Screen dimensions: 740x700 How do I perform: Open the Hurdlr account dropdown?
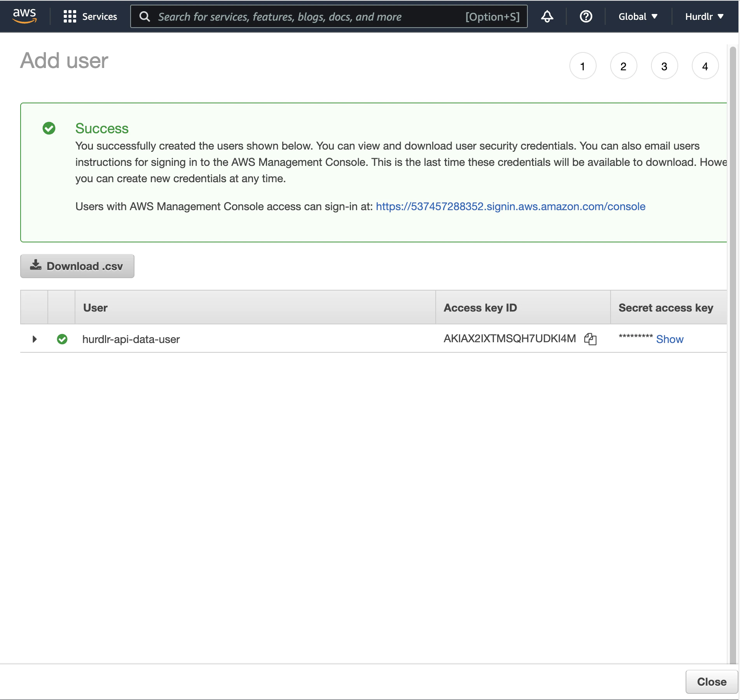pyautogui.click(x=704, y=16)
